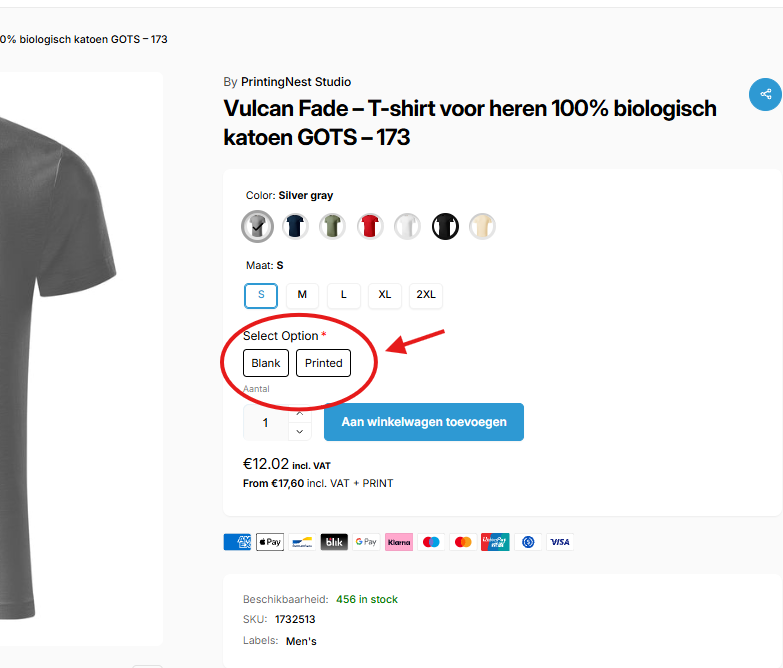Click the Google Pay payment icon

pyautogui.click(x=366, y=542)
